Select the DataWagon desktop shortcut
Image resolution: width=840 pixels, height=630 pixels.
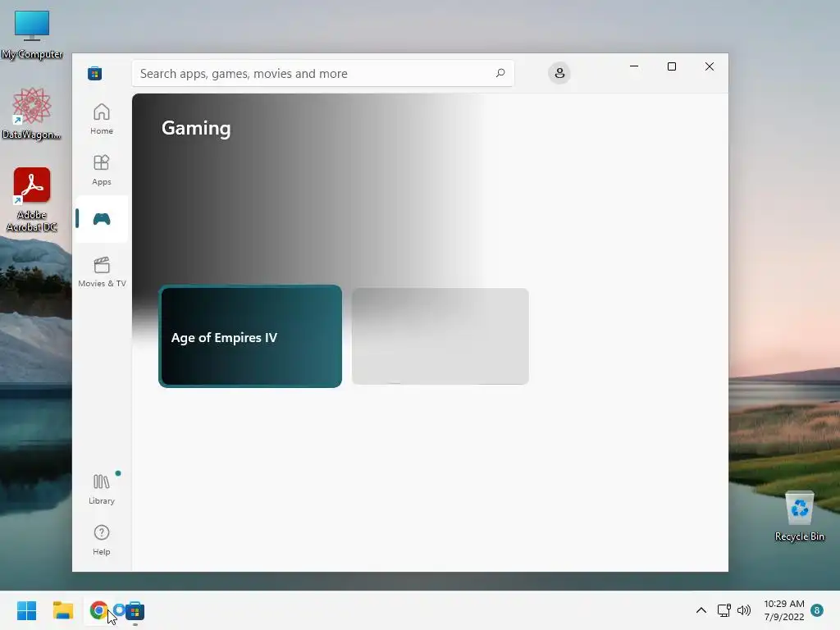point(32,114)
